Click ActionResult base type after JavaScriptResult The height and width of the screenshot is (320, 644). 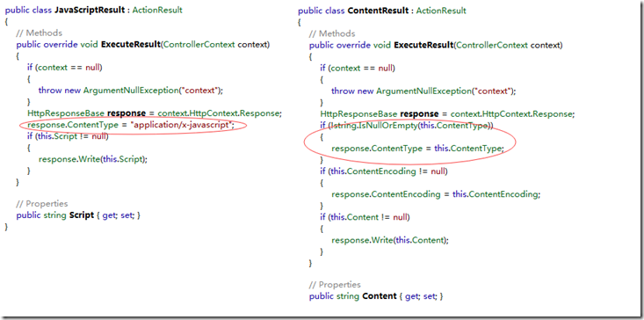tap(157, 11)
